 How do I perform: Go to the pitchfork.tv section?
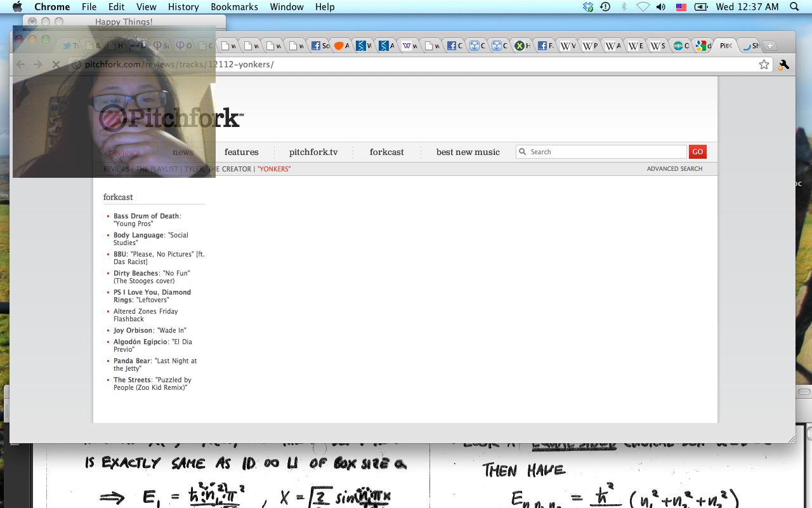(x=313, y=152)
